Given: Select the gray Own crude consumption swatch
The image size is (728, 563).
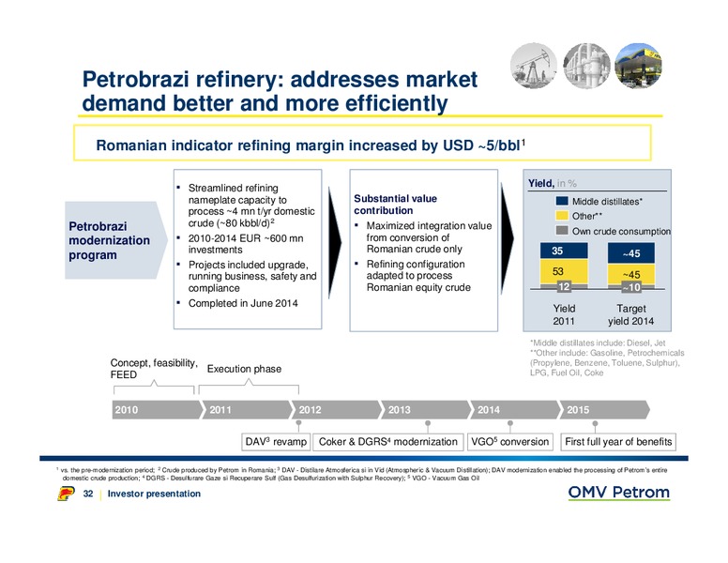Looking at the screenshot, I should (x=562, y=231).
